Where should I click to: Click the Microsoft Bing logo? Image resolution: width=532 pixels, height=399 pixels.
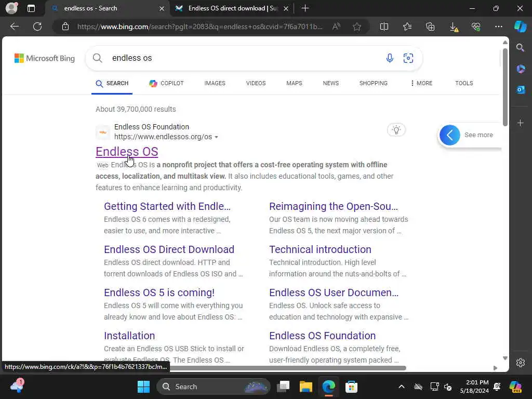[x=45, y=58]
